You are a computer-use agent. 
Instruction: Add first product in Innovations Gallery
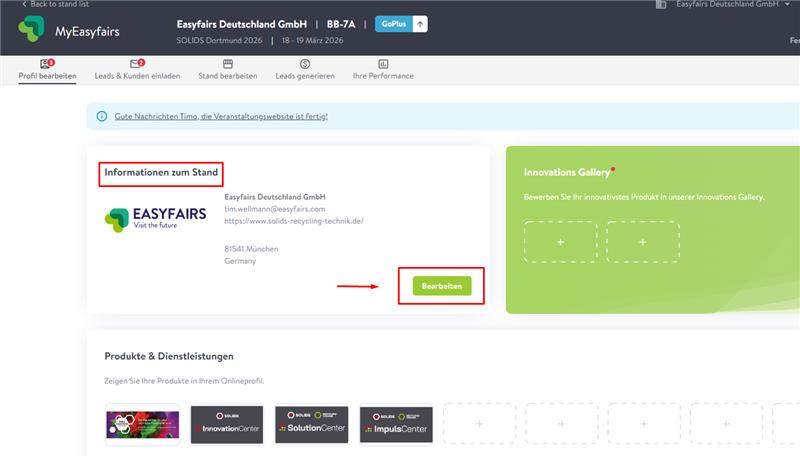[x=560, y=242]
